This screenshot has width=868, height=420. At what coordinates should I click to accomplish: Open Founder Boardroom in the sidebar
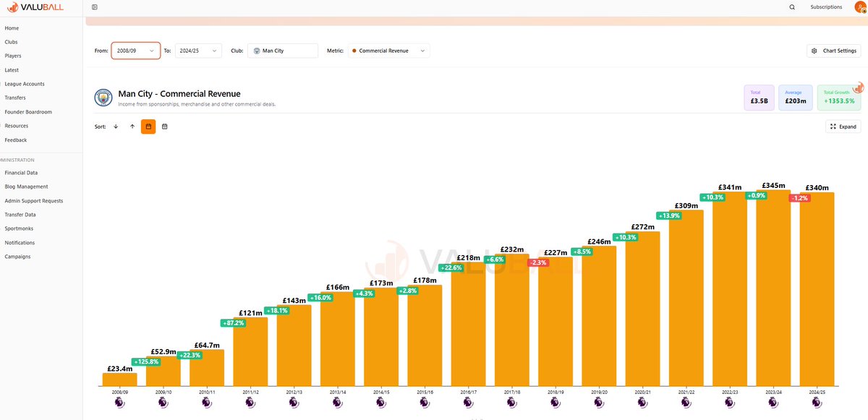pos(28,112)
